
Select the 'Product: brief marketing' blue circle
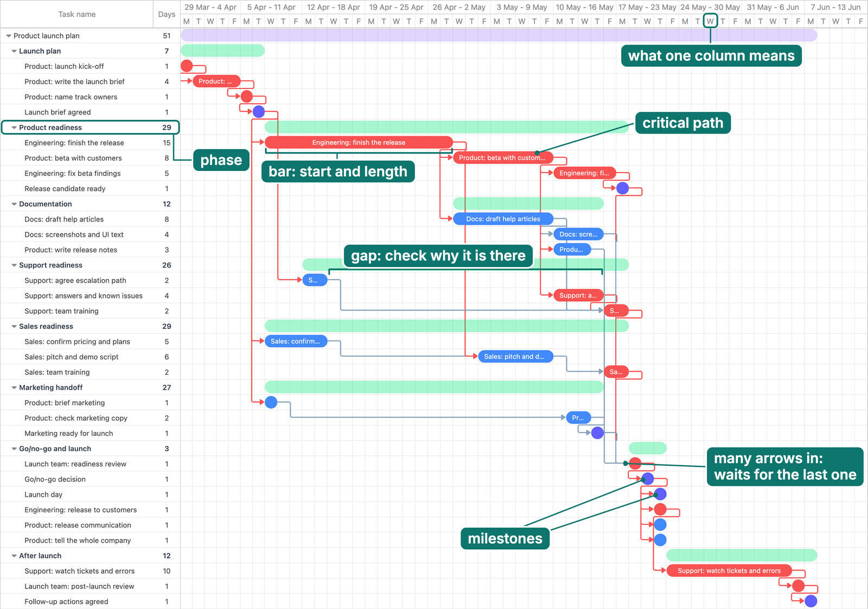(271, 403)
